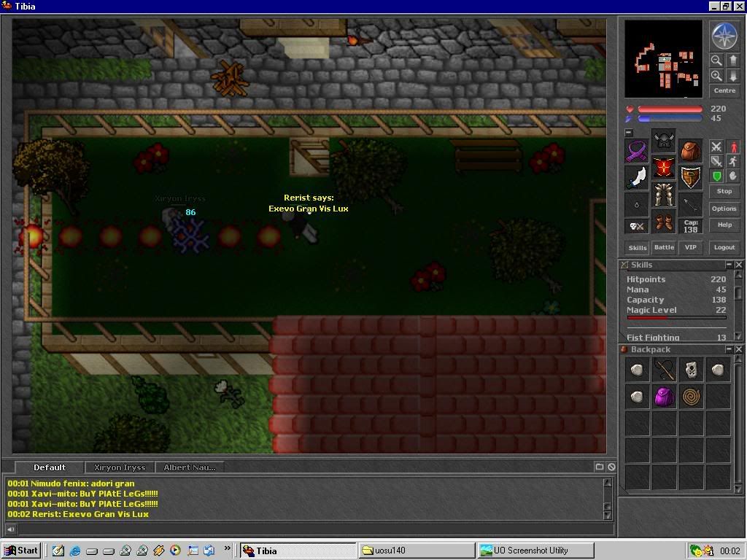The image size is (747, 560).
Task: Select the horned helmet slot
Action: 664,141
